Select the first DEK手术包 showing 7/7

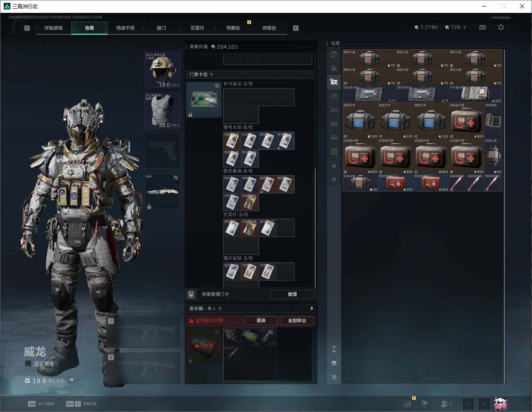click(369, 94)
